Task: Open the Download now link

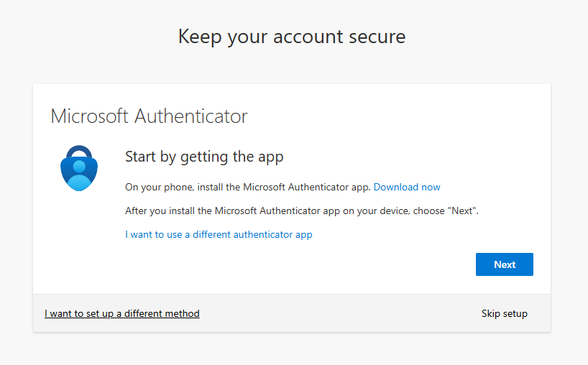Action: pyautogui.click(x=407, y=187)
